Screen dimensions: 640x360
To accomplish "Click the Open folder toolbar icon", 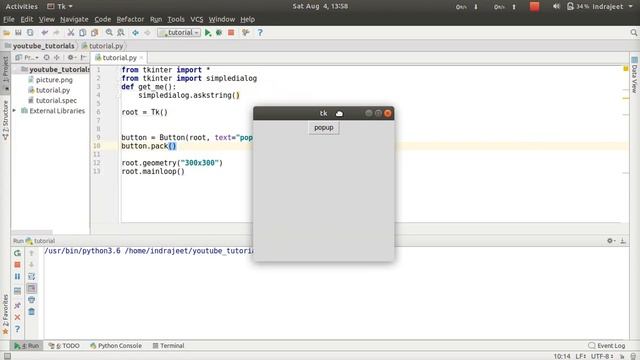I will pos(6,33).
